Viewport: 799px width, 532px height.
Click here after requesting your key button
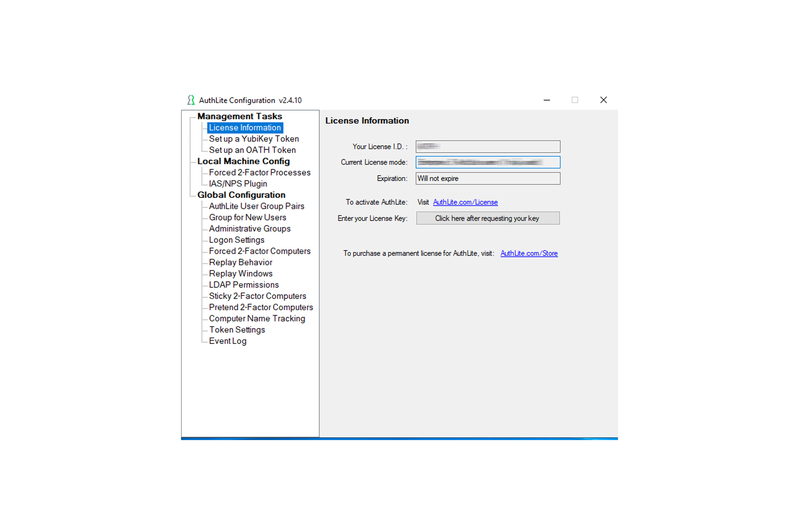coord(488,218)
